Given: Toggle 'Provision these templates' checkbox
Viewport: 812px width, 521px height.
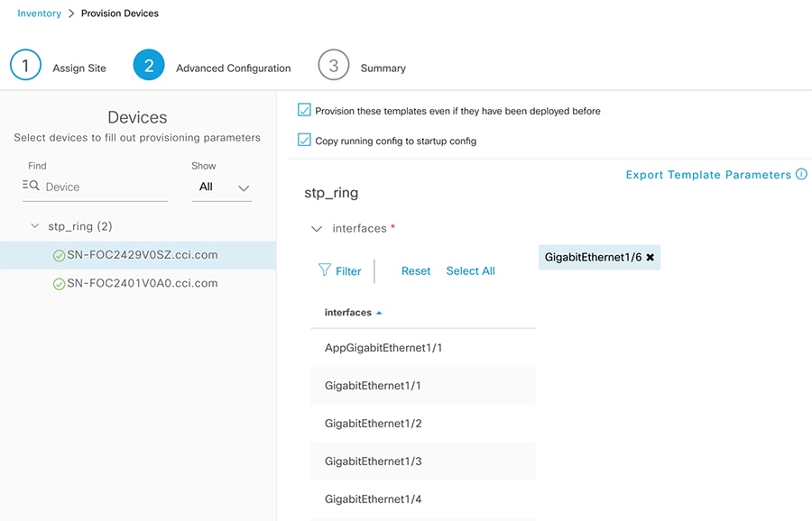Looking at the screenshot, I should tap(304, 110).
